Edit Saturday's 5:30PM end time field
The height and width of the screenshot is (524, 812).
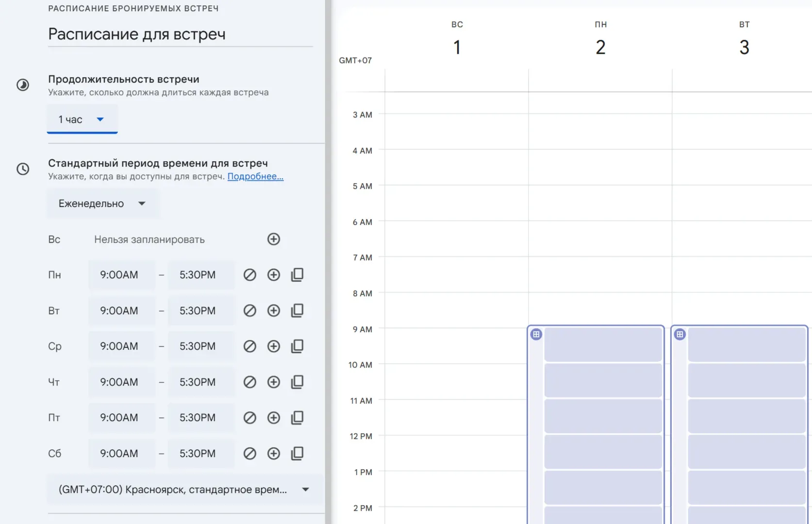(x=201, y=453)
